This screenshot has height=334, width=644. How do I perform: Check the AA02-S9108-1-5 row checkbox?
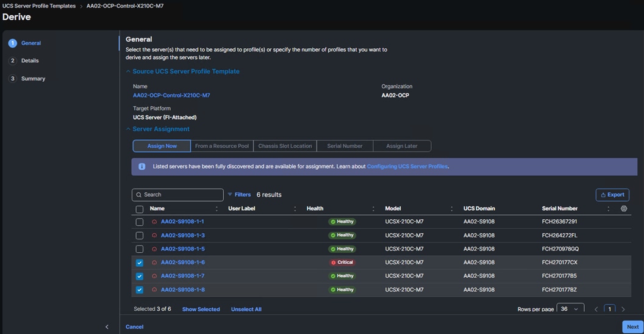tap(140, 249)
